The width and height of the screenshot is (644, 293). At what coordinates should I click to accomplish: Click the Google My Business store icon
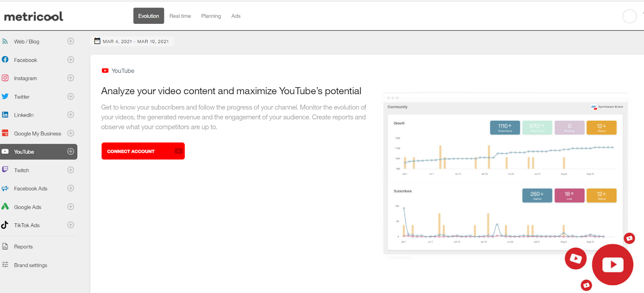click(5, 133)
